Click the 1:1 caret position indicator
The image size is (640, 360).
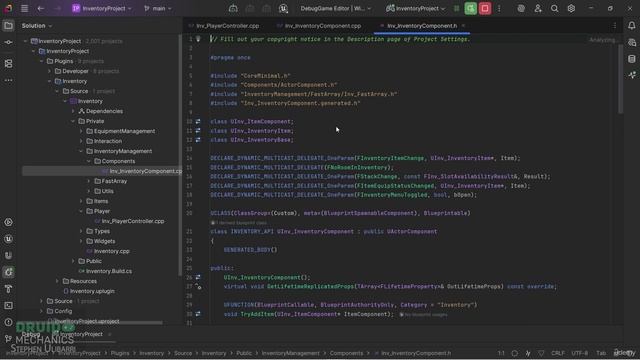pos(501,353)
